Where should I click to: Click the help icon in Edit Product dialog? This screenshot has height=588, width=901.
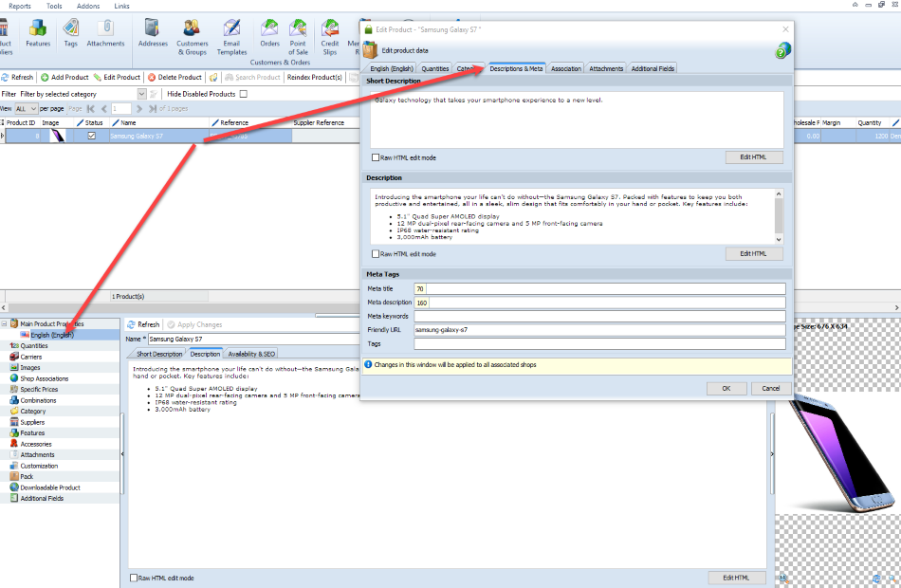coord(782,50)
